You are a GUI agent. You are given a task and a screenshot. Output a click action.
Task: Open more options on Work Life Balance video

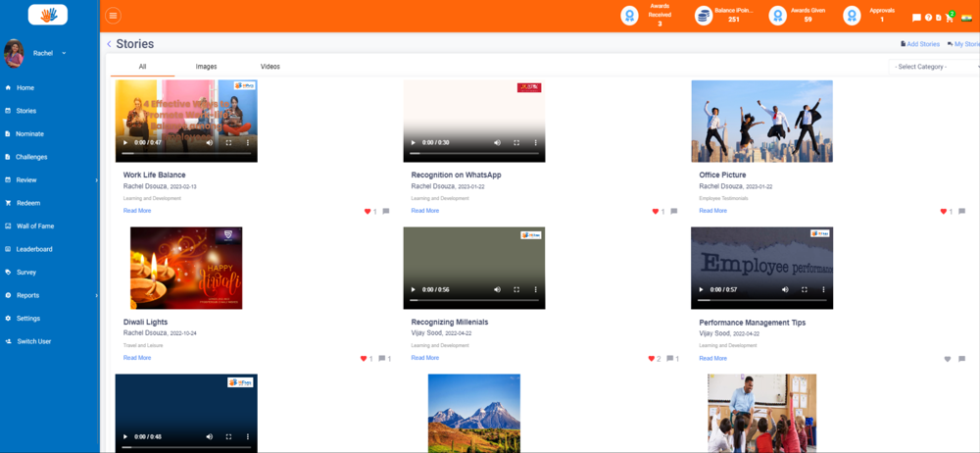(248, 142)
